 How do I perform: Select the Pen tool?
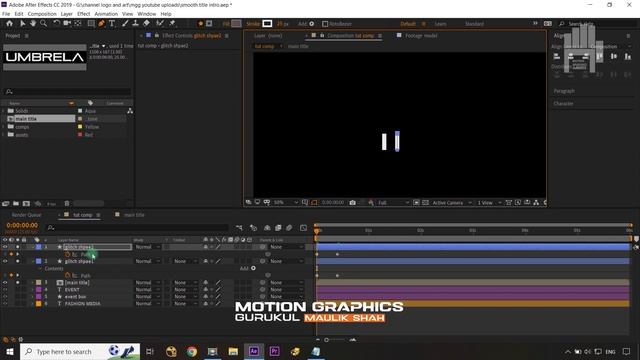click(x=101, y=24)
